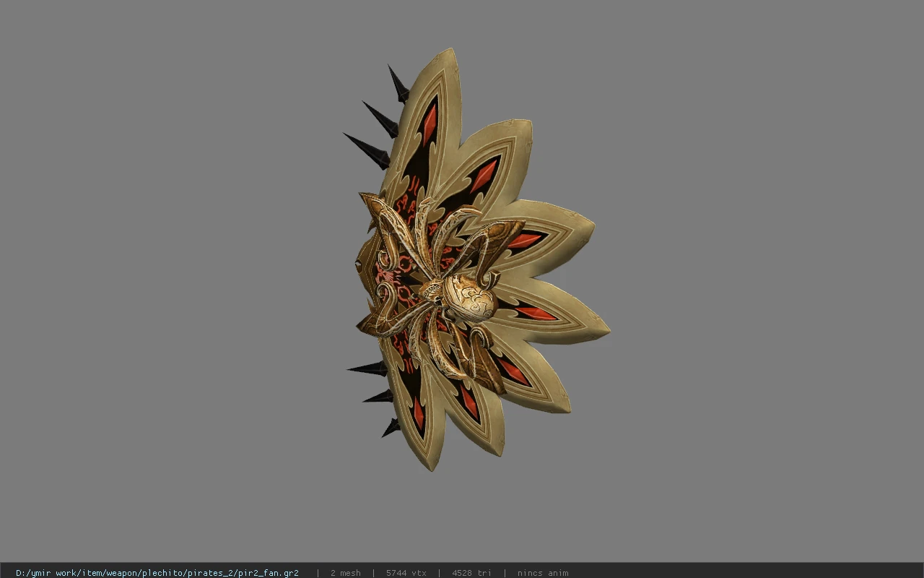Click the '5744 vtx' vertex count
Screen dimensions: 924x578
click(406, 573)
